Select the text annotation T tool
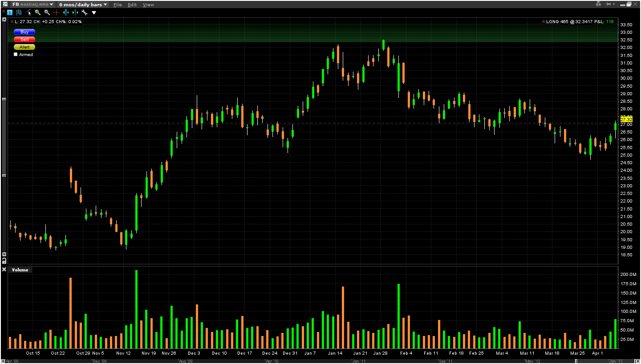The width and height of the screenshot is (641, 364). tap(10, 12)
